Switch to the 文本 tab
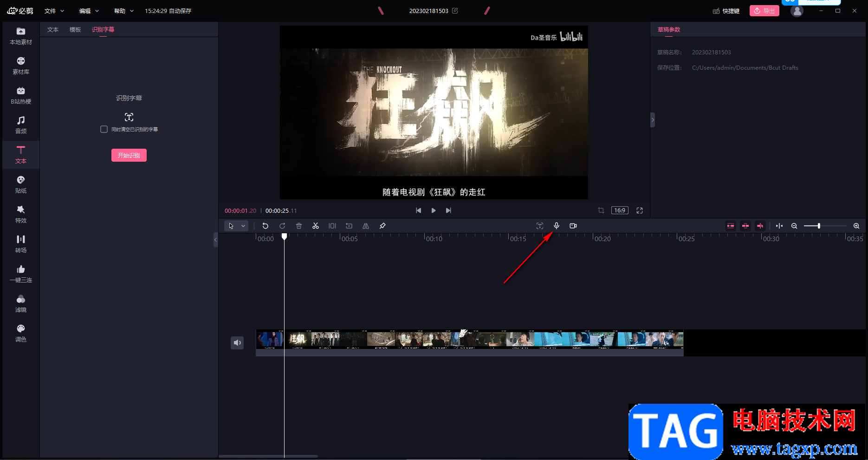868x460 pixels. 53,30
